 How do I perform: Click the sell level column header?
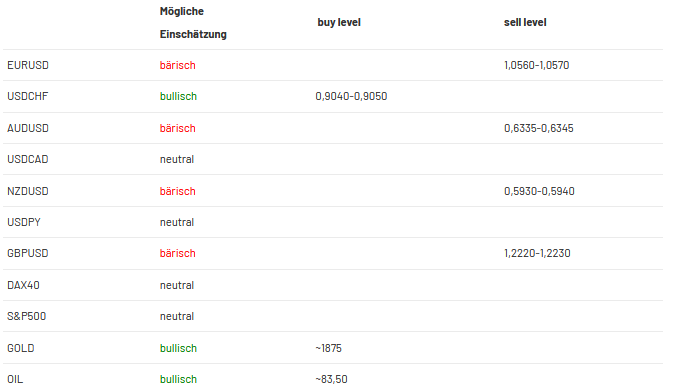click(x=525, y=22)
